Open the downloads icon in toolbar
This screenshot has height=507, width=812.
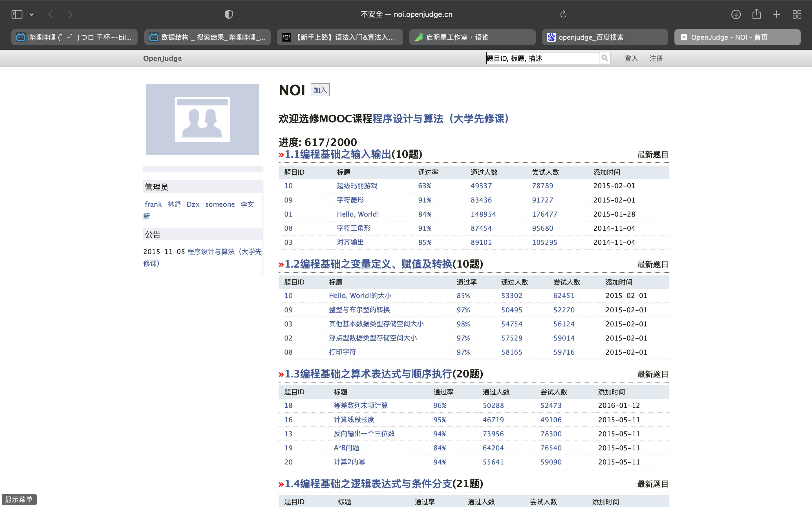pos(736,14)
